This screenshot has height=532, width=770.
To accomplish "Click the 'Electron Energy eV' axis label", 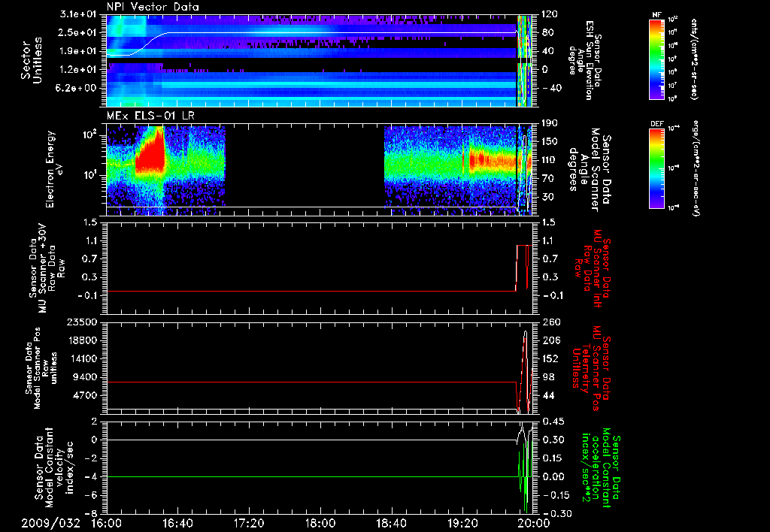I will [54, 169].
